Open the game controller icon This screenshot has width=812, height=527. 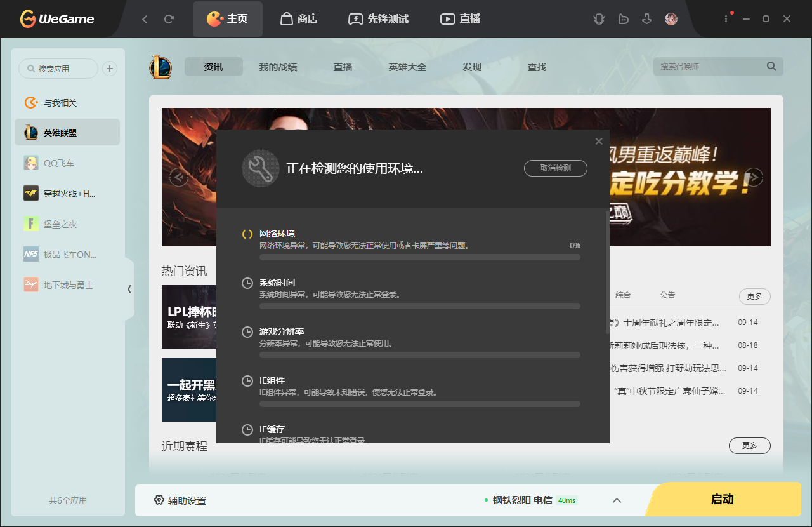coord(623,19)
